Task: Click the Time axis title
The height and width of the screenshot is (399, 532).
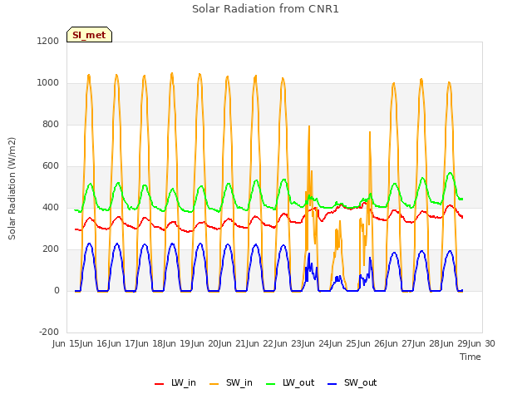Action: pos(470,357)
